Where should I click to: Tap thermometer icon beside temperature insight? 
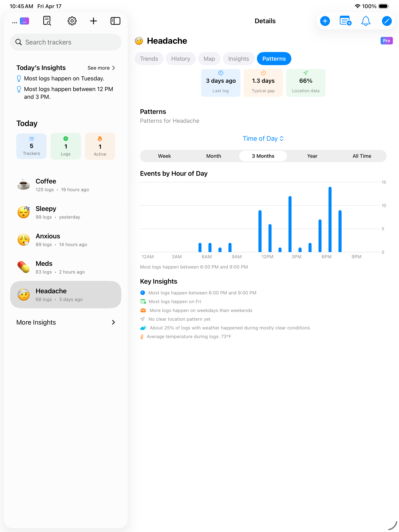[142, 337]
